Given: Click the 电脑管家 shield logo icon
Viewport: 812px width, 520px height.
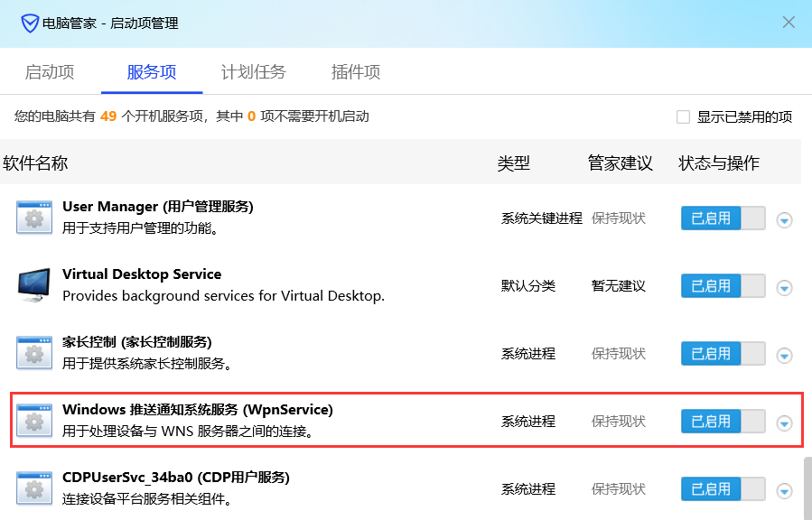Looking at the screenshot, I should [30, 23].
